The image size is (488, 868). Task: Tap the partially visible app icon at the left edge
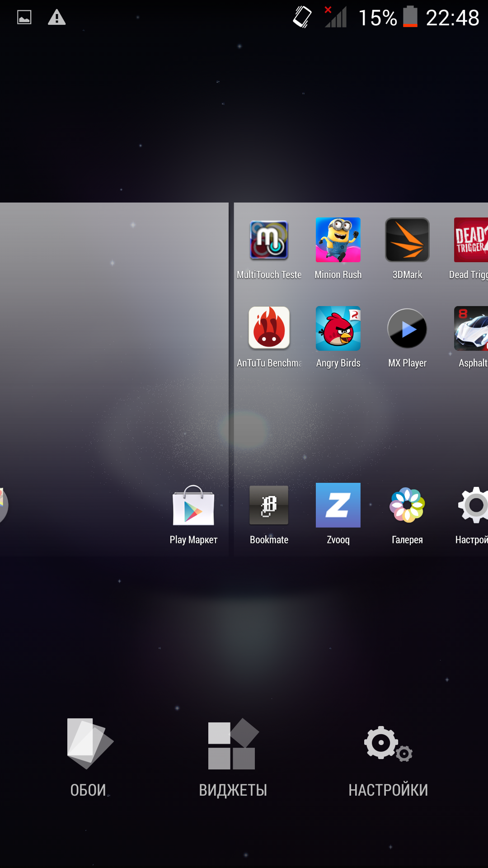point(4,505)
